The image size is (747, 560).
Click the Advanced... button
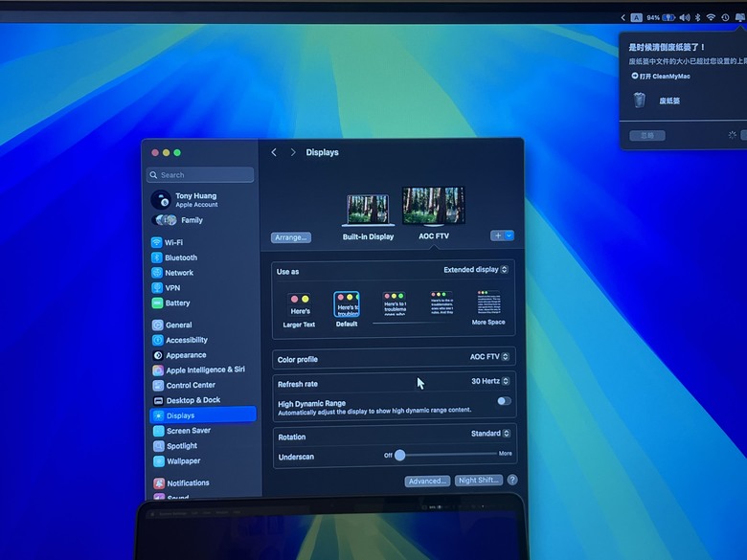click(x=427, y=481)
